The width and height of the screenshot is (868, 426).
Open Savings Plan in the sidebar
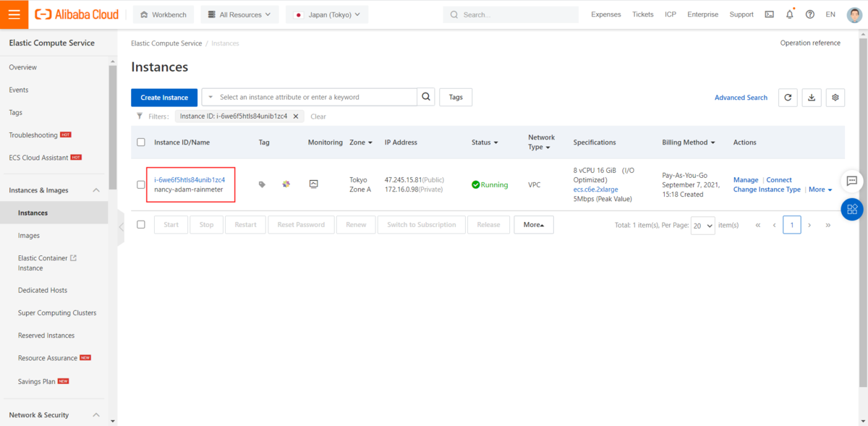pyautogui.click(x=37, y=381)
